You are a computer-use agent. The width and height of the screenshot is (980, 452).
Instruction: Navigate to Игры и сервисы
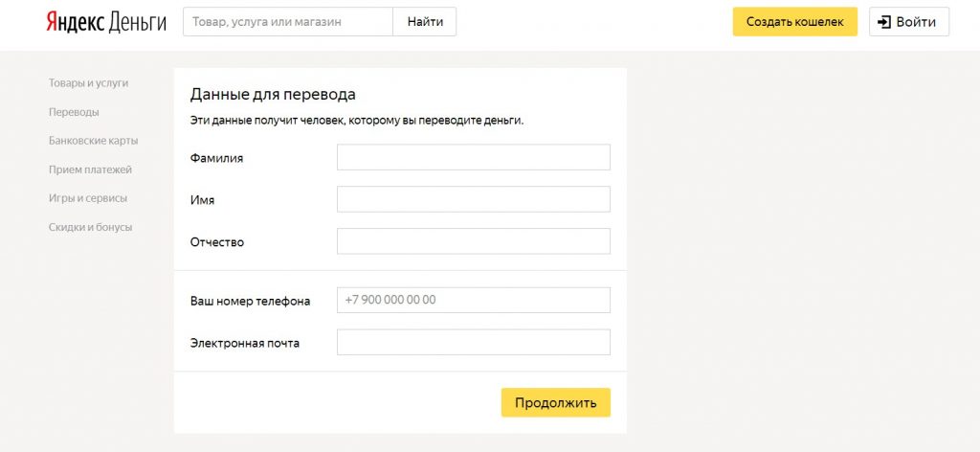[x=88, y=198]
